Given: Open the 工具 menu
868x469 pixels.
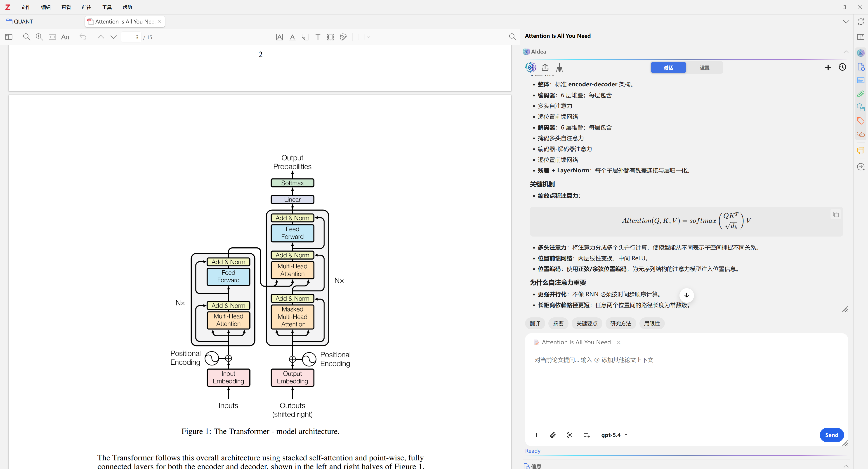Looking at the screenshot, I should pos(107,7).
